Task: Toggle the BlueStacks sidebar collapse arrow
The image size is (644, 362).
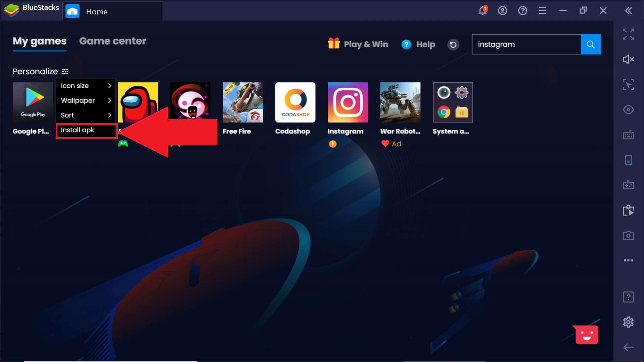Action: point(629,10)
